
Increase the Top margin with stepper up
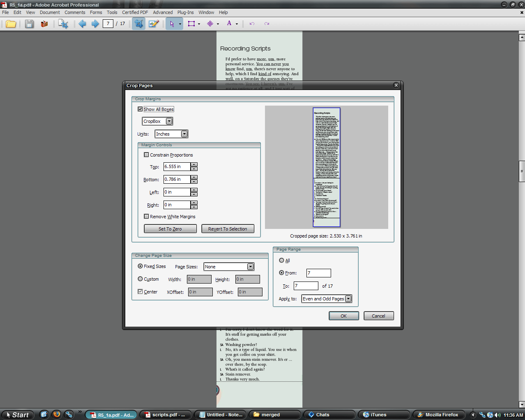tap(194, 164)
